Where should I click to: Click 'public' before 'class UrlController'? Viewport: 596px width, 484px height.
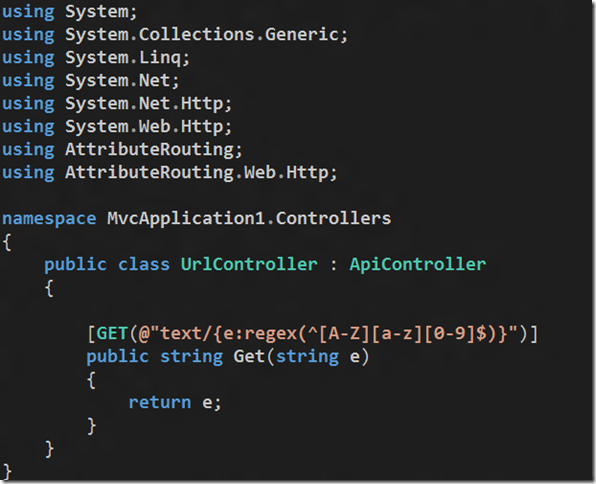pyautogui.click(x=75, y=265)
